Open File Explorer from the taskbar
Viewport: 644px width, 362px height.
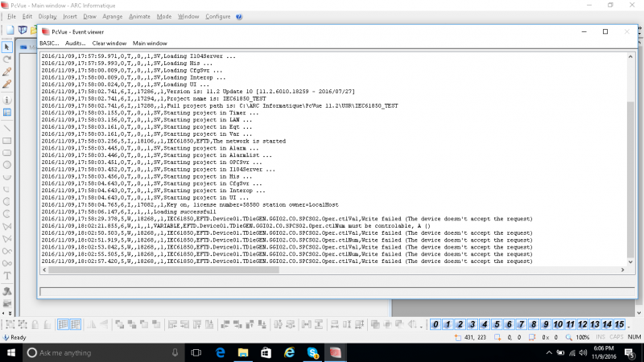tap(243, 352)
